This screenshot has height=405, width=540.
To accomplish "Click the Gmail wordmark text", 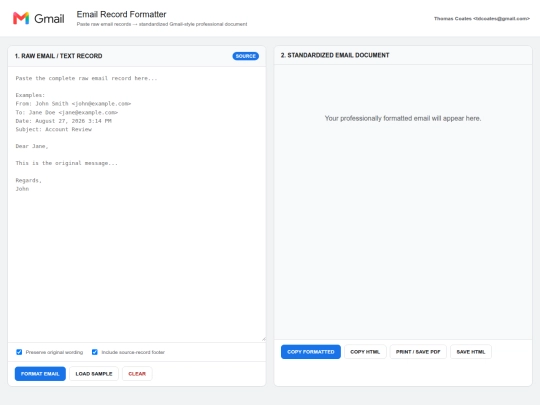I will click(x=49, y=19).
